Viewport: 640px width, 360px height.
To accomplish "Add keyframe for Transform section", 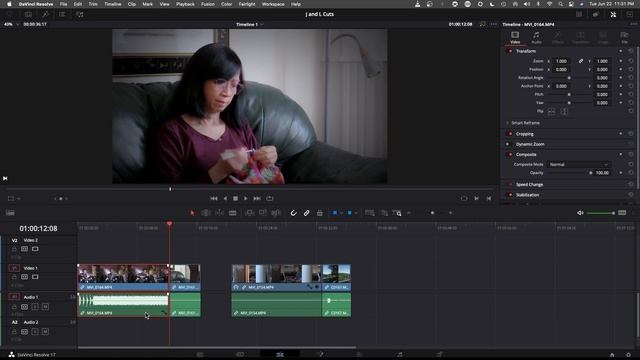I will 621,51.
